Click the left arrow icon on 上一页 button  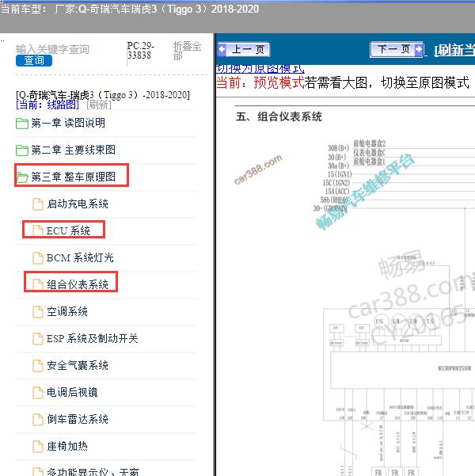pyautogui.click(x=222, y=49)
